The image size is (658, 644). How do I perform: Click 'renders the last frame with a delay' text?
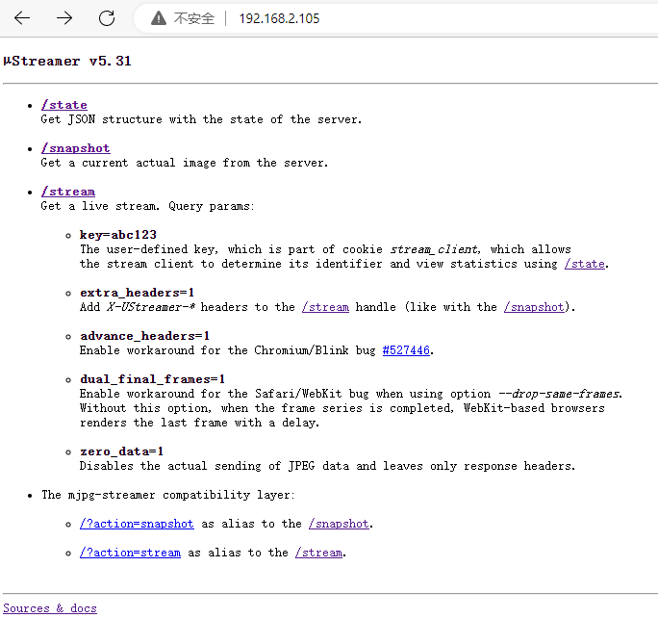click(x=199, y=423)
